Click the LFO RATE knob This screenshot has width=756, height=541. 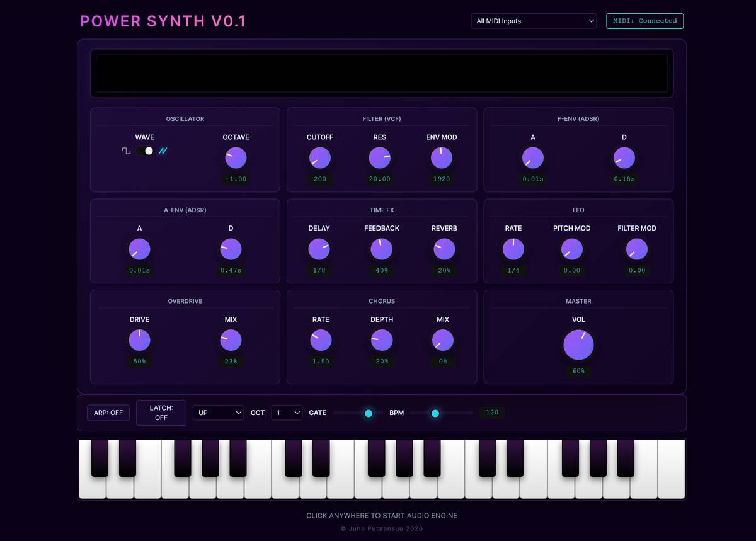[513, 249]
